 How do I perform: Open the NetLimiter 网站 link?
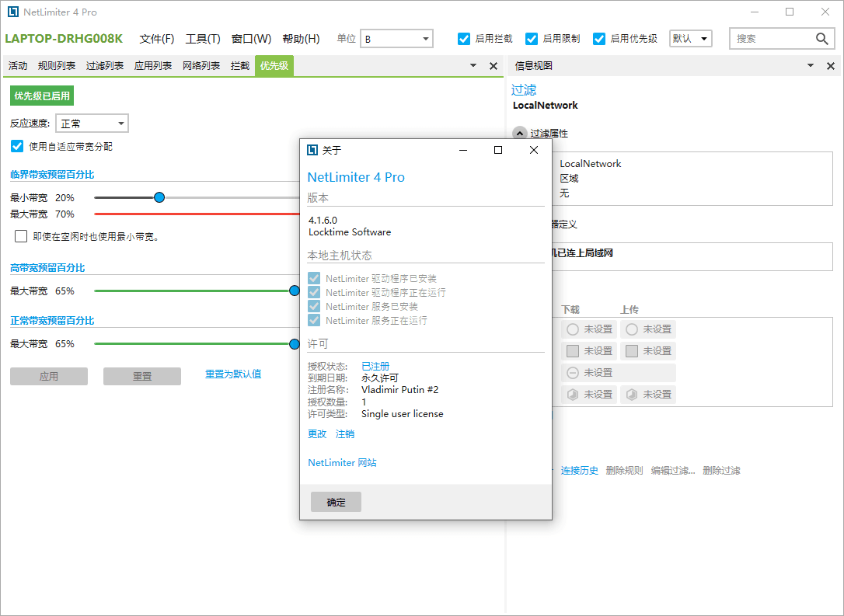pyautogui.click(x=342, y=463)
